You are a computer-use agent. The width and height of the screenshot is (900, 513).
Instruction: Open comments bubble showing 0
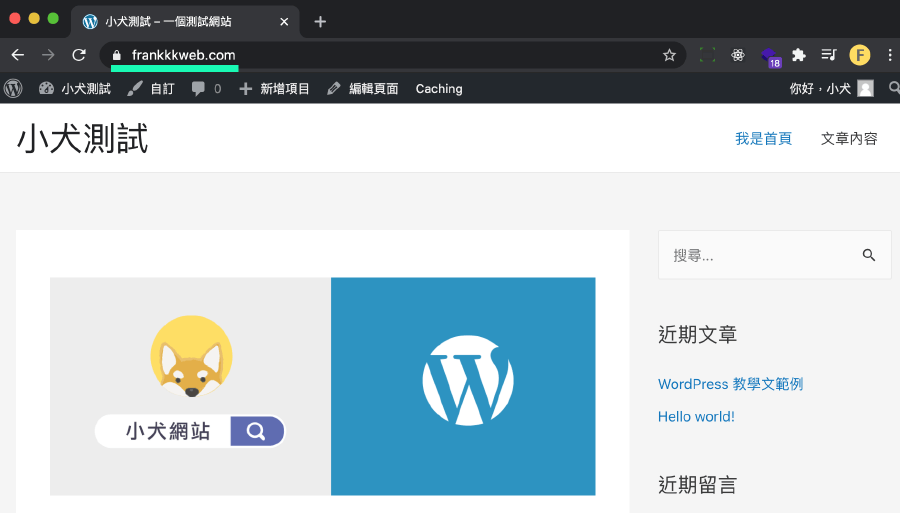pyautogui.click(x=206, y=88)
